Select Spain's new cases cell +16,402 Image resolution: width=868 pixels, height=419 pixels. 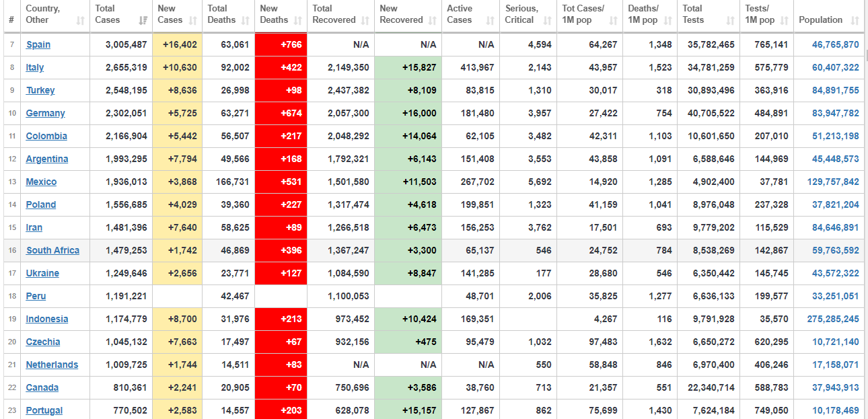(178, 44)
